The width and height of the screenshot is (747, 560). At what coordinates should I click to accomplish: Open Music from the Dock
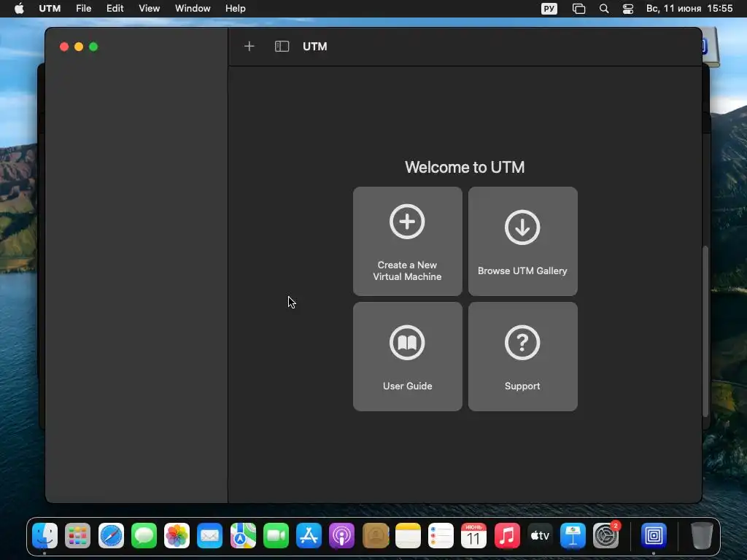[507, 535]
